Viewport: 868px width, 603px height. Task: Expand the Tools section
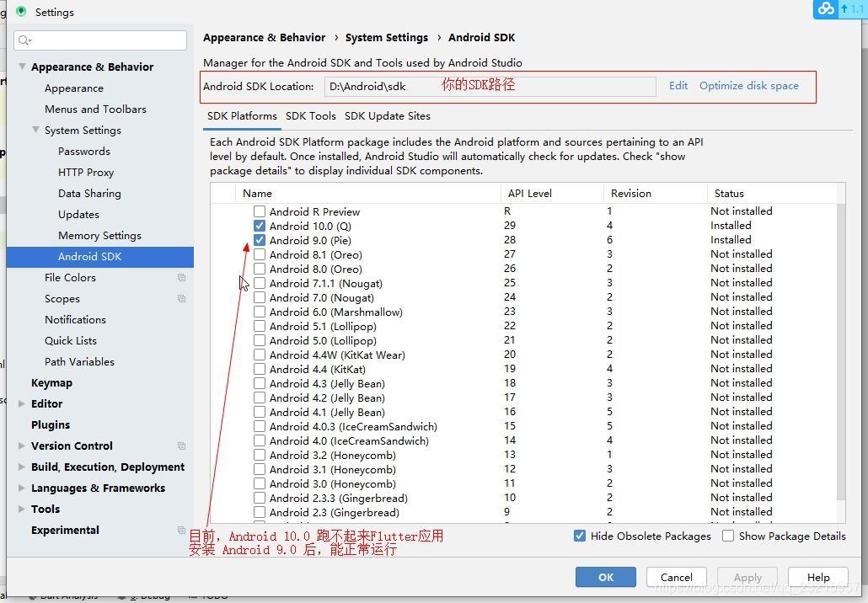22,509
